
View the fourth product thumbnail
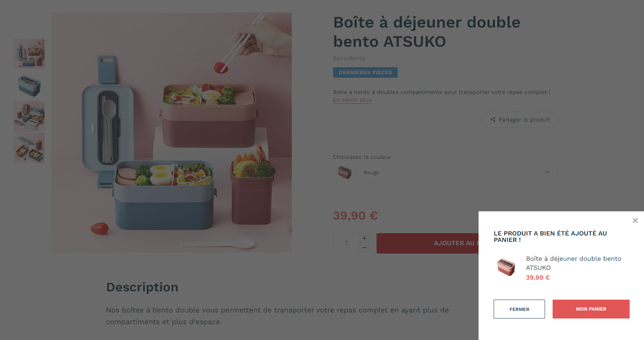[x=29, y=148]
